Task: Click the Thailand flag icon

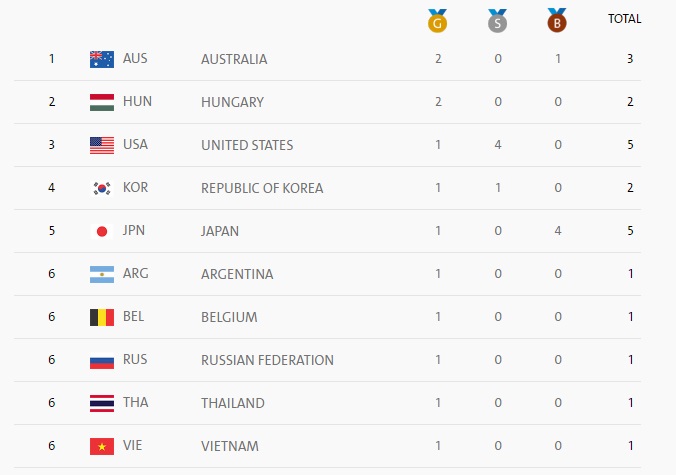Action: pos(102,403)
